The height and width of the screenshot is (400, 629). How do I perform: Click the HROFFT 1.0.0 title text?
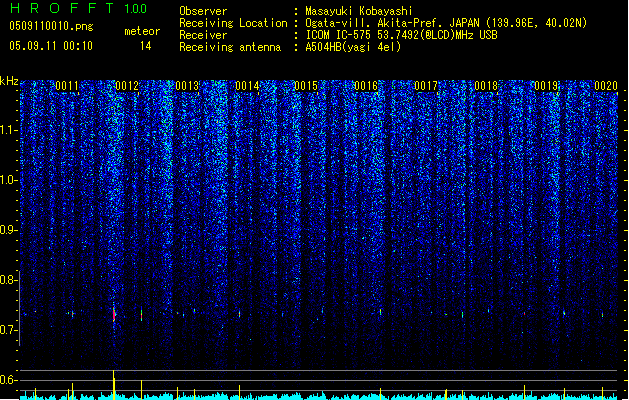pyautogui.click(x=79, y=8)
